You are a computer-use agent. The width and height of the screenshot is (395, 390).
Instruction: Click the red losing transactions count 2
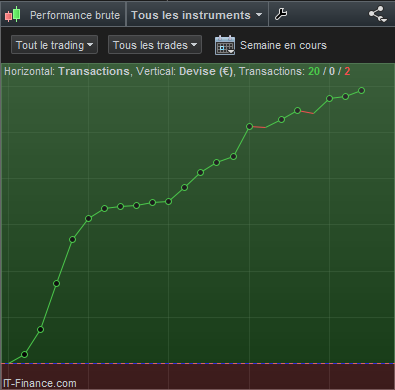347,71
